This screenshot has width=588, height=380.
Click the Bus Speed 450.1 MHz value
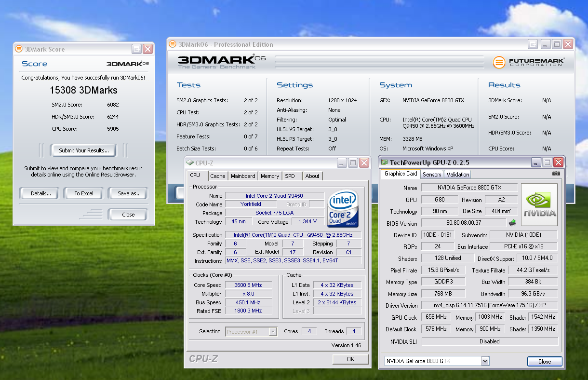tap(248, 302)
